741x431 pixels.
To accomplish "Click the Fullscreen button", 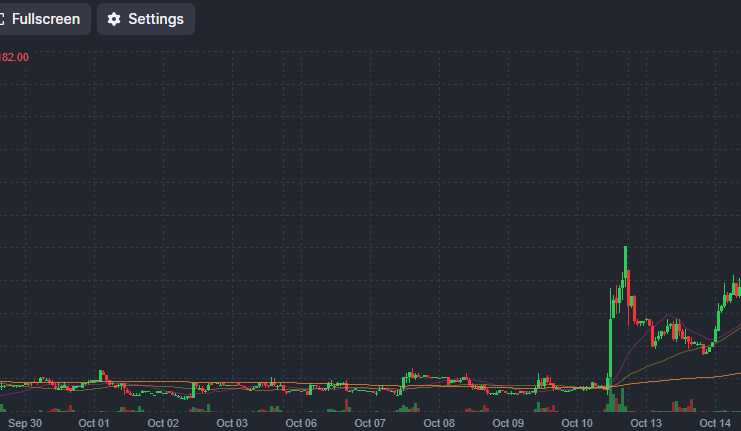I will click(x=44, y=19).
